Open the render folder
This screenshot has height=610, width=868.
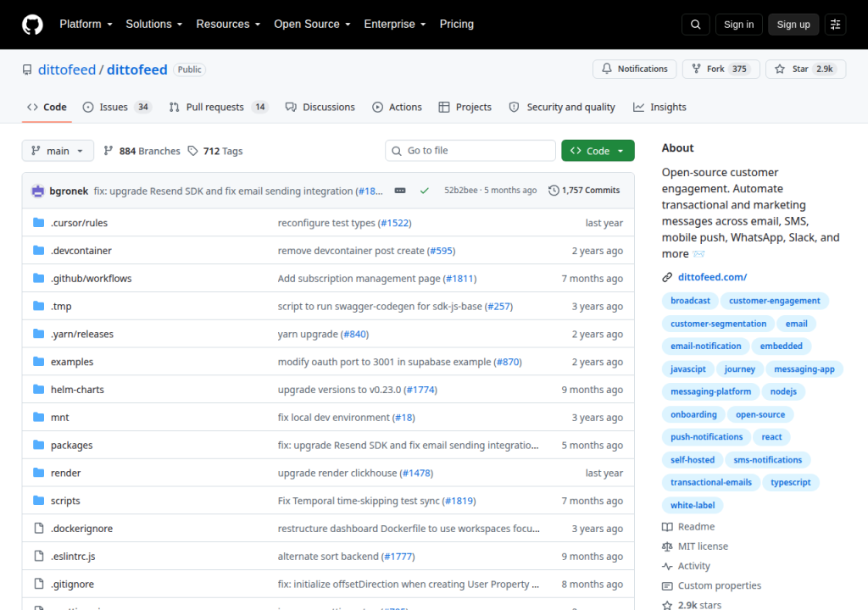[x=66, y=473]
